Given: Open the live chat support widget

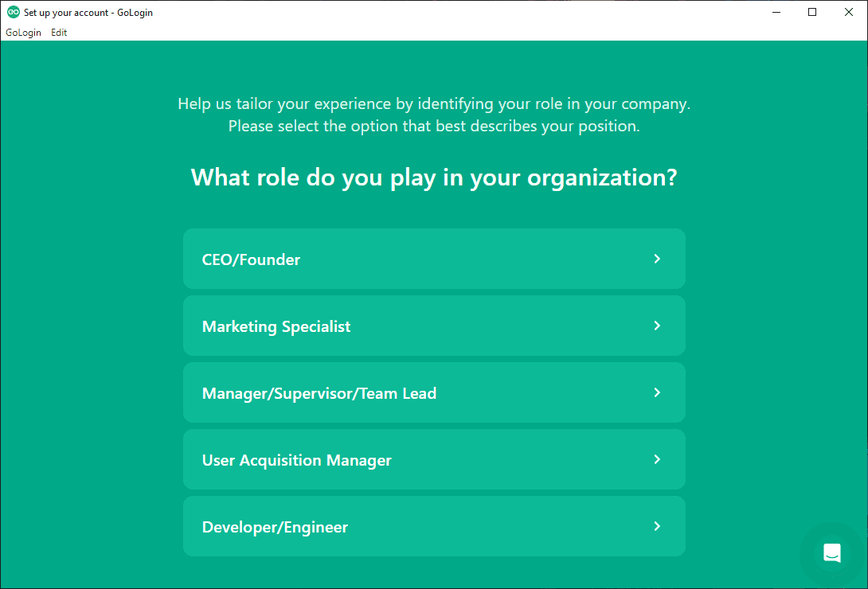Looking at the screenshot, I should 832,553.
